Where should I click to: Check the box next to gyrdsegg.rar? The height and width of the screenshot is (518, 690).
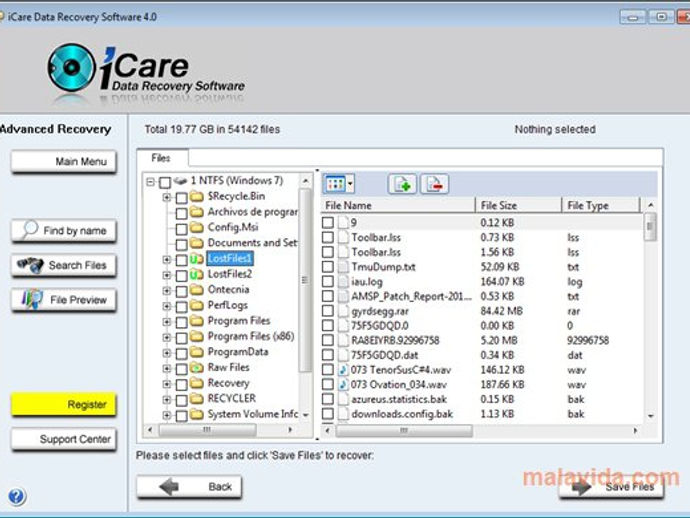(x=328, y=311)
